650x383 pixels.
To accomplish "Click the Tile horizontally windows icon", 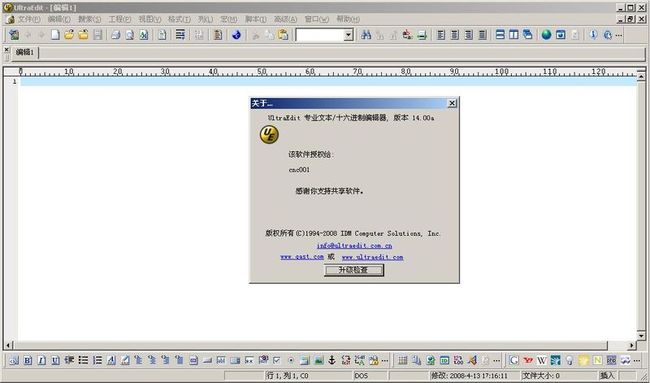I will point(500,35).
